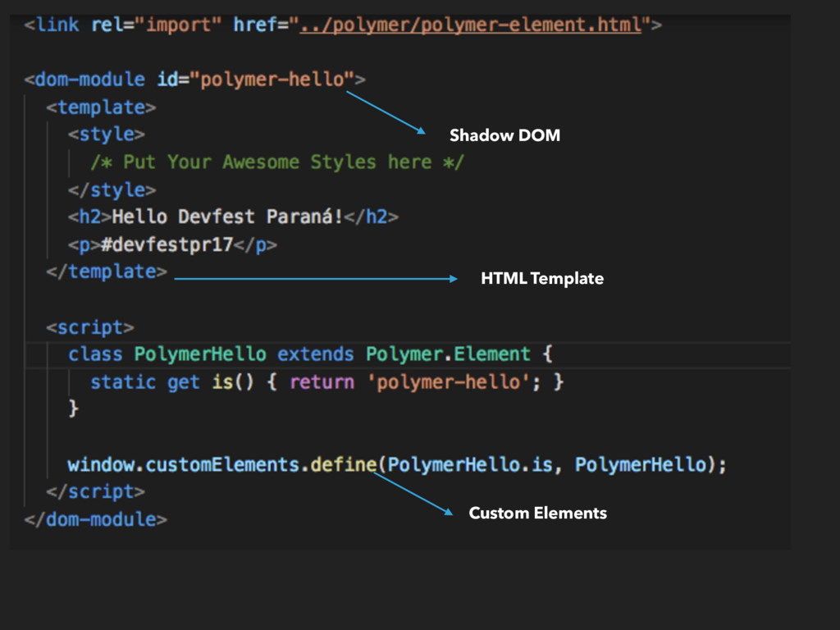The width and height of the screenshot is (840, 630).
Task: Click the opening <template> tag
Action: pyautogui.click(x=101, y=107)
